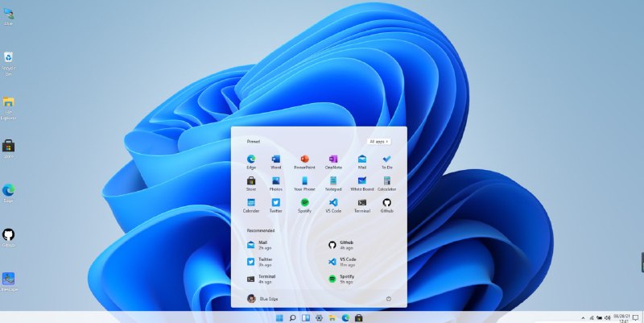Open the Blue Edge user profile
Viewport: 644px width, 323px height.
(x=263, y=299)
